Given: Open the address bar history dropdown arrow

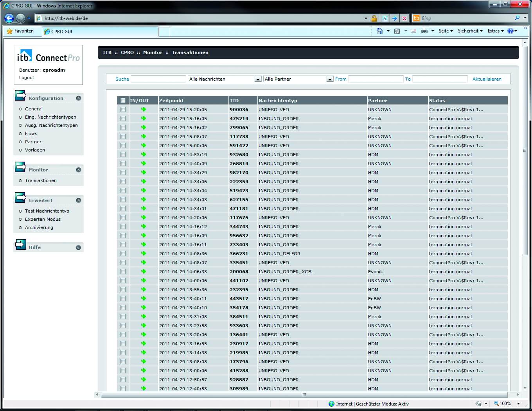Looking at the screenshot, I should pyautogui.click(x=366, y=18).
